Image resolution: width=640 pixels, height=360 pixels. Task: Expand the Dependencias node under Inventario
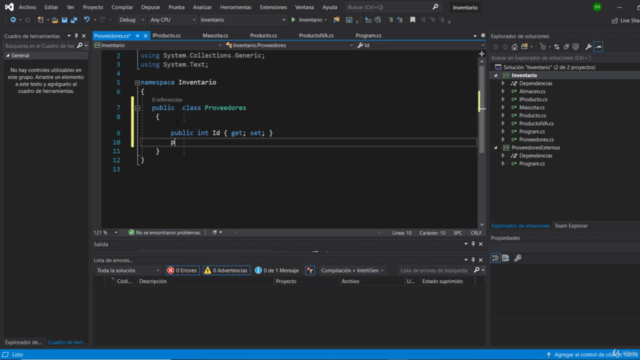(503, 83)
